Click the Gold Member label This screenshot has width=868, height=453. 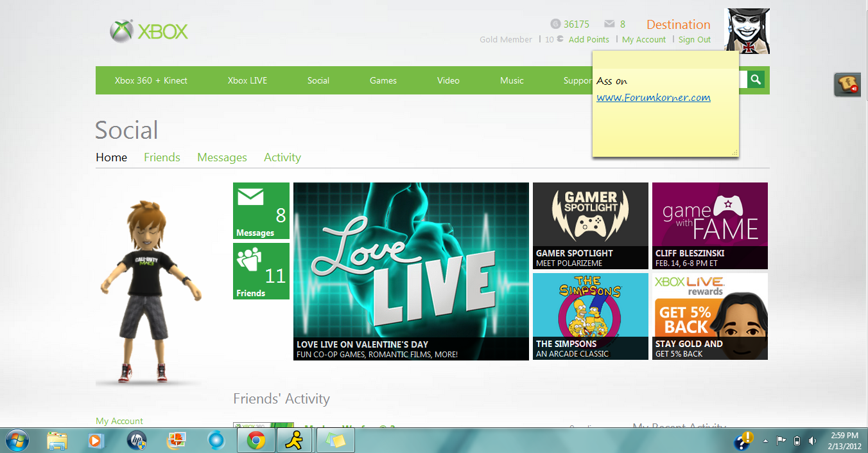click(506, 39)
